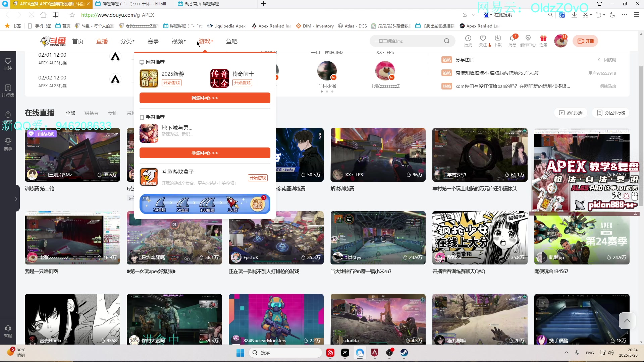Click the Douyu logo
644x362 pixels.
click(x=53, y=41)
